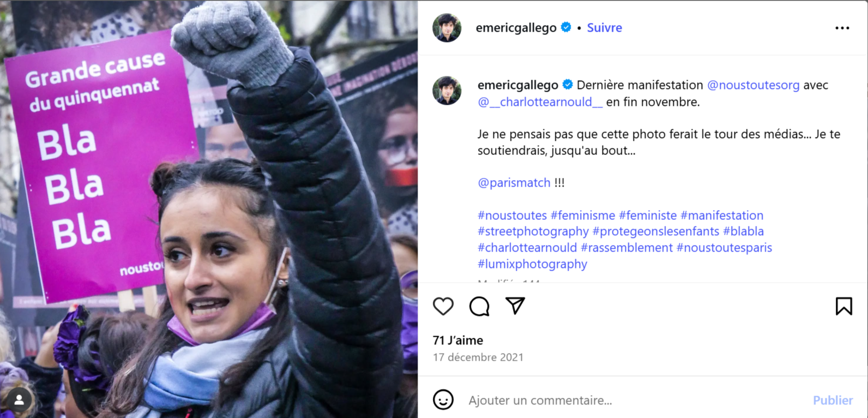This screenshot has height=418, width=868.
Task: Save the post with the bookmark icon
Action: pos(843,306)
